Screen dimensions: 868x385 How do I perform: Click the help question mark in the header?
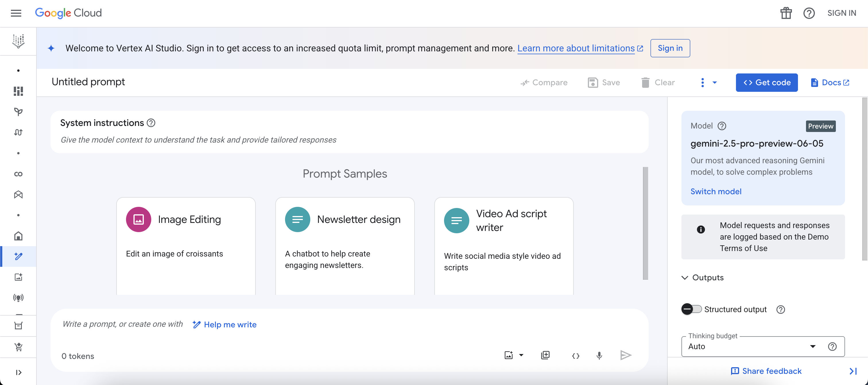coord(809,13)
